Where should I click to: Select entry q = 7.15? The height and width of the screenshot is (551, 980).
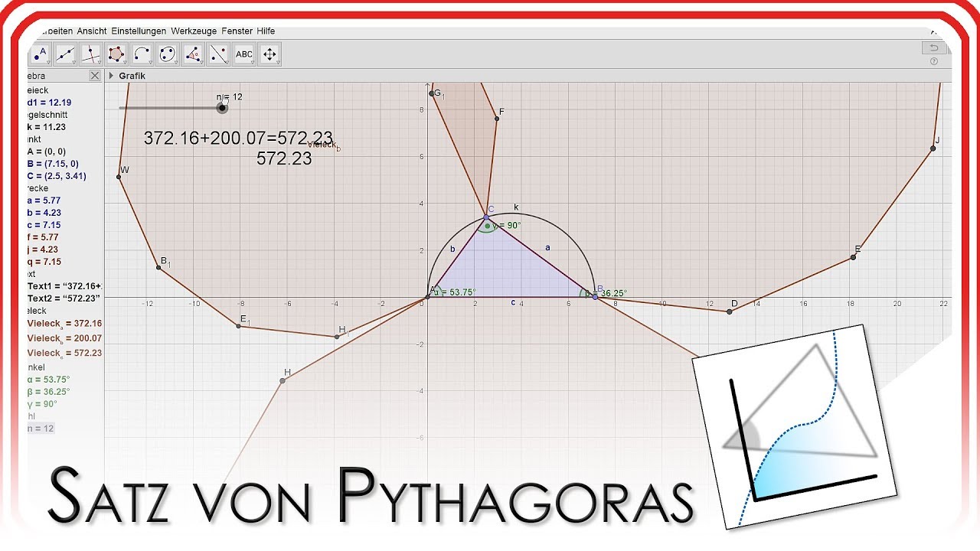(x=44, y=262)
